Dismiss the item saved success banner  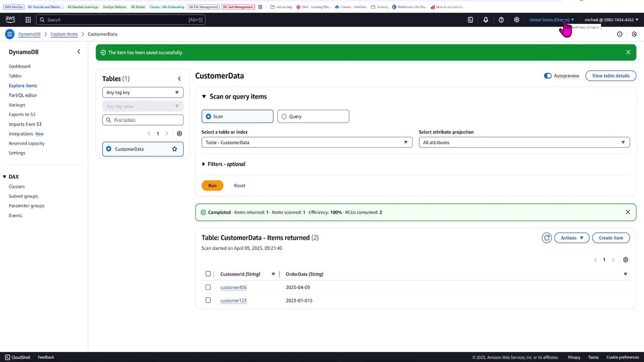pyautogui.click(x=628, y=52)
